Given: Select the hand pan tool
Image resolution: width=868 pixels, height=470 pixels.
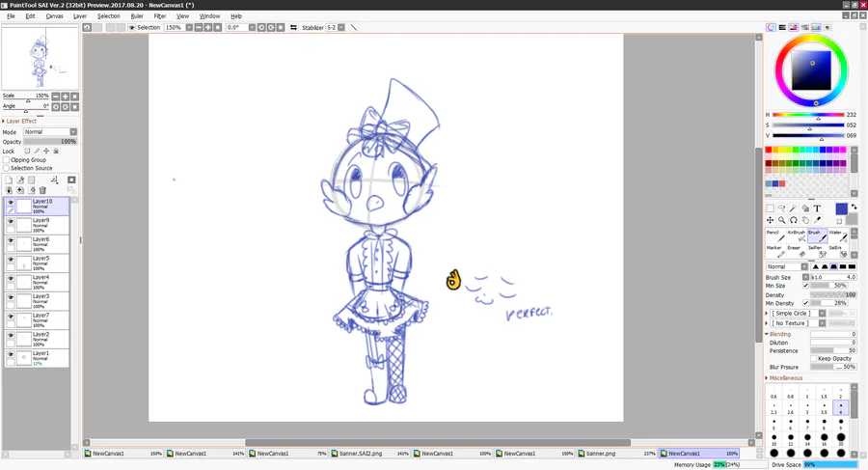Looking at the screenshot, I should [x=805, y=220].
